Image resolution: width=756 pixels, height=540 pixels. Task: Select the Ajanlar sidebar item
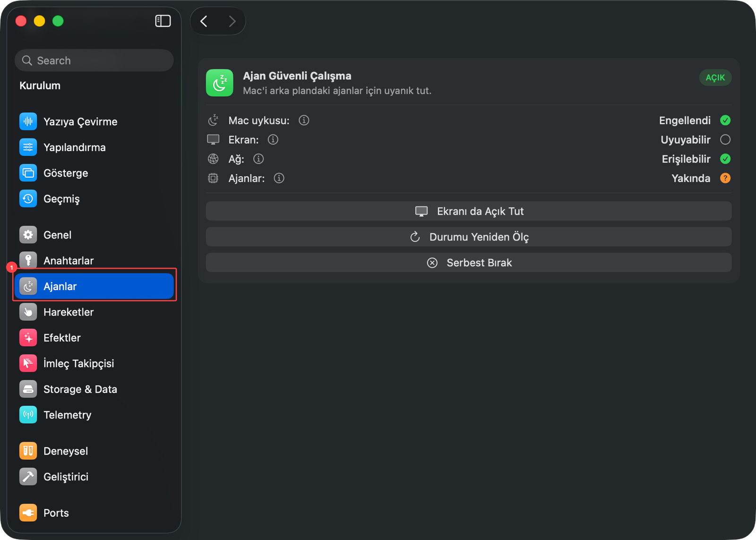[x=94, y=286]
